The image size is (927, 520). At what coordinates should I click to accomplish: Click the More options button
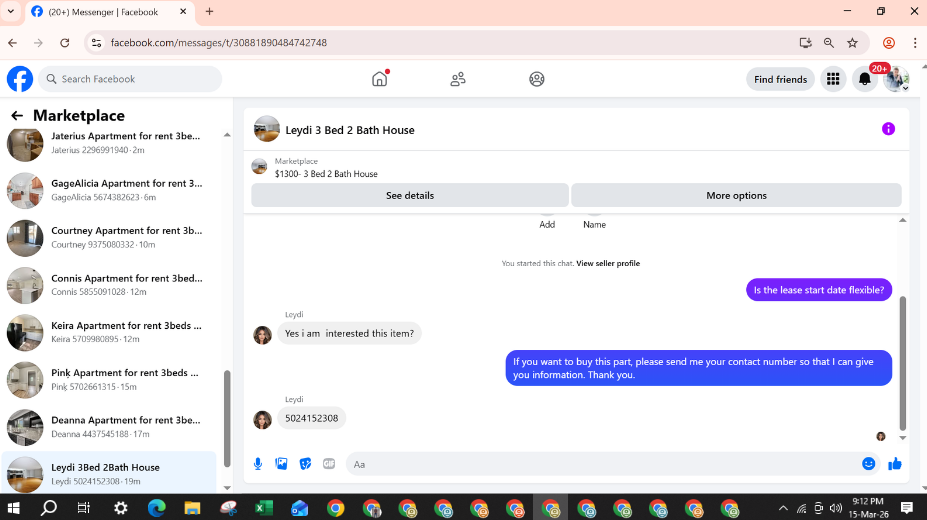point(736,196)
